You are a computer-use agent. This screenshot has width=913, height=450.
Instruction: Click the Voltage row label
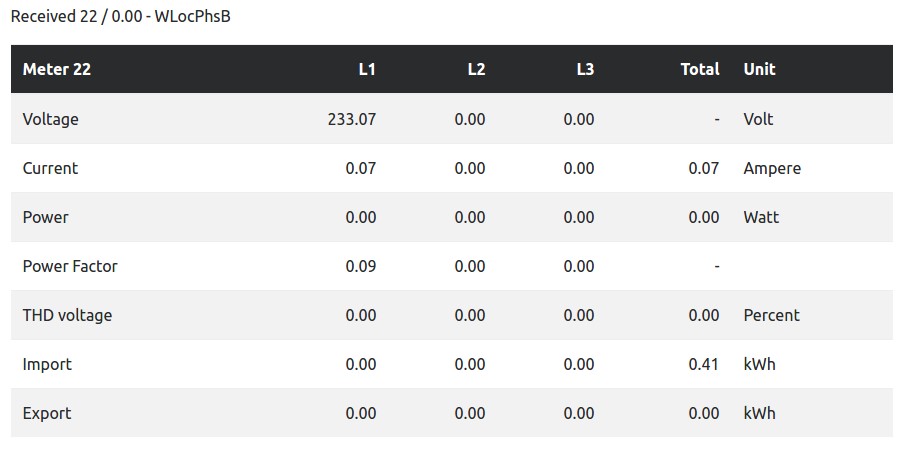click(50, 119)
